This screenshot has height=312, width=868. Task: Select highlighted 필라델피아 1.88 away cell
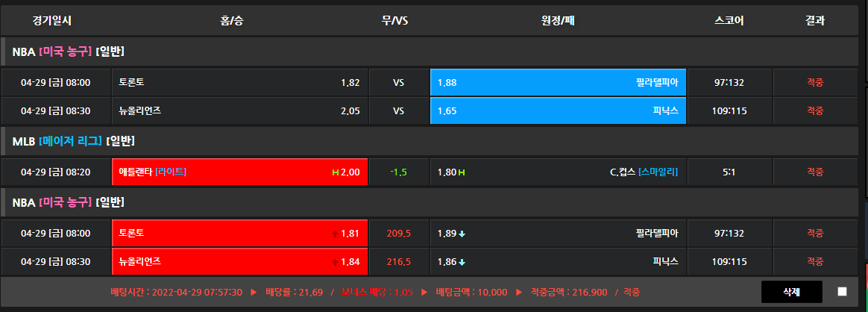(x=558, y=82)
